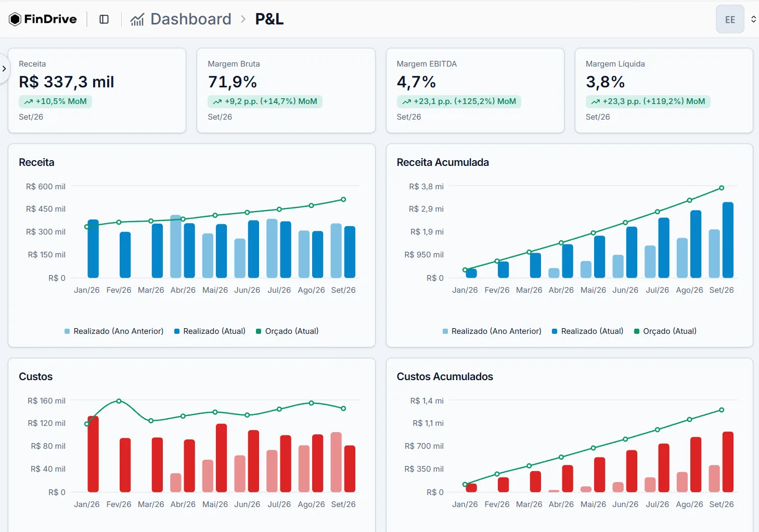
Task: Toggle Realizado (Ano Anterior) in Receita legend
Action: (114, 331)
